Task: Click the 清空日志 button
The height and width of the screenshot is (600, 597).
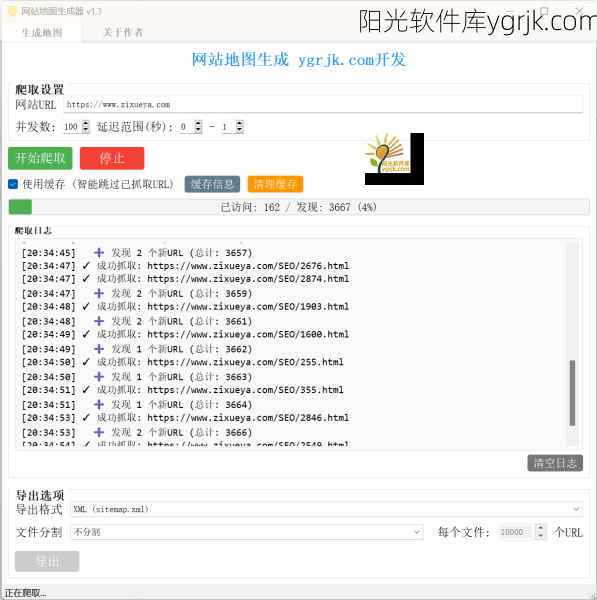Action: [x=555, y=463]
